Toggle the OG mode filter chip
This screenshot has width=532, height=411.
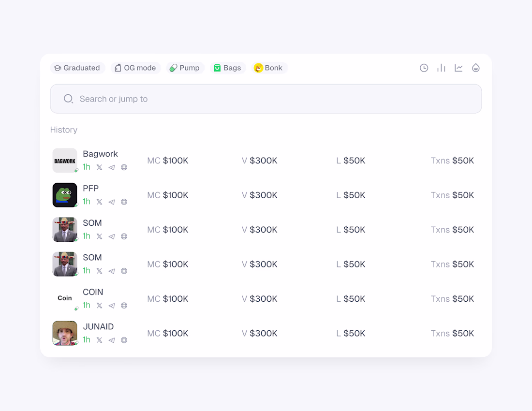(x=136, y=68)
